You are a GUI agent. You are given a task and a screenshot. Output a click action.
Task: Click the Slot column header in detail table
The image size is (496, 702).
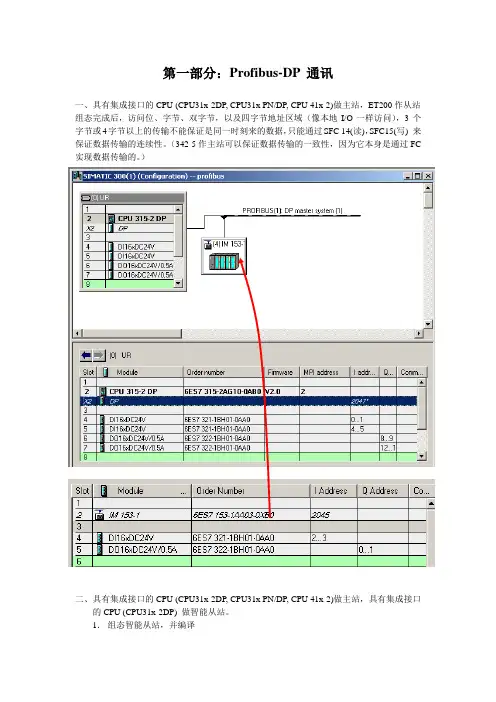[88, 372]
